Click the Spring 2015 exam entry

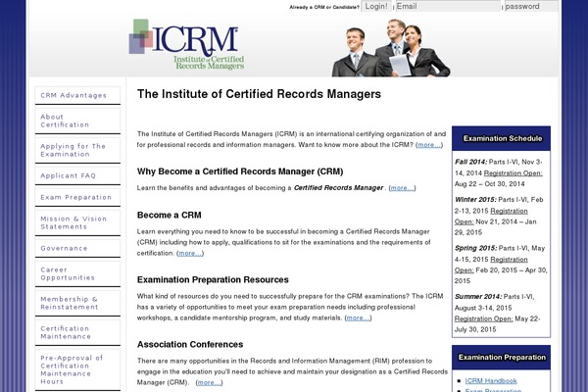pyautogui.click(x=501, y=265)
